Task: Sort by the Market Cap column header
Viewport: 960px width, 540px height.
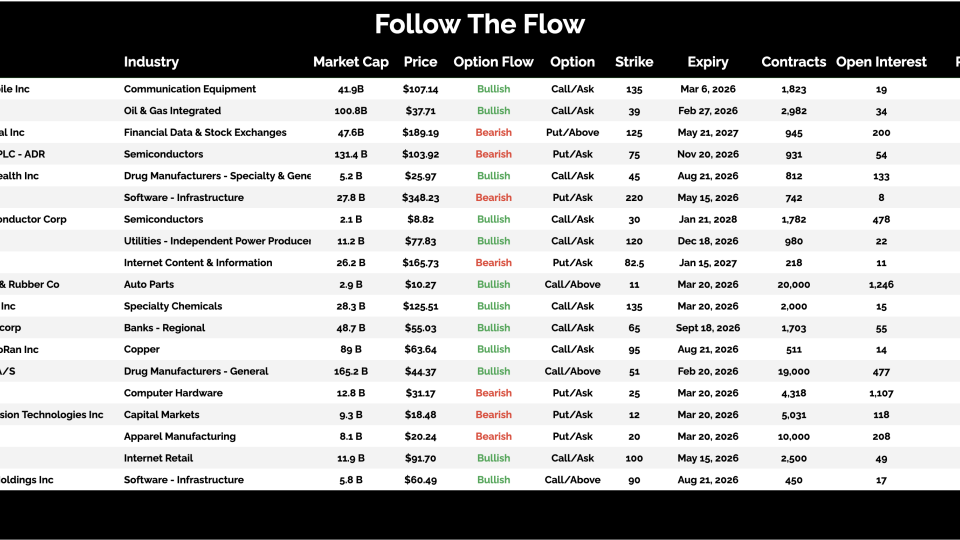Action: [350, 62]
